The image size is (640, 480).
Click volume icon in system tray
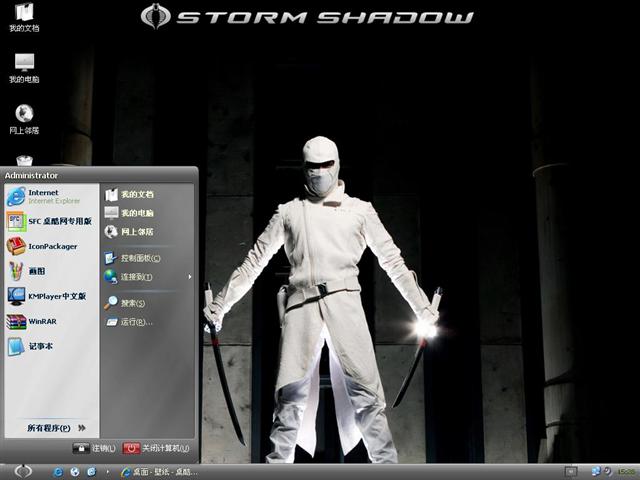pyautogui.click(x=607, y=472)
